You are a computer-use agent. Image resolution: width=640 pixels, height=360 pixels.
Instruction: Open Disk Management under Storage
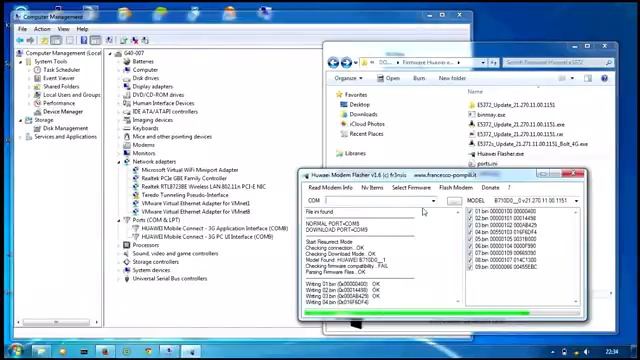point(65,128)
